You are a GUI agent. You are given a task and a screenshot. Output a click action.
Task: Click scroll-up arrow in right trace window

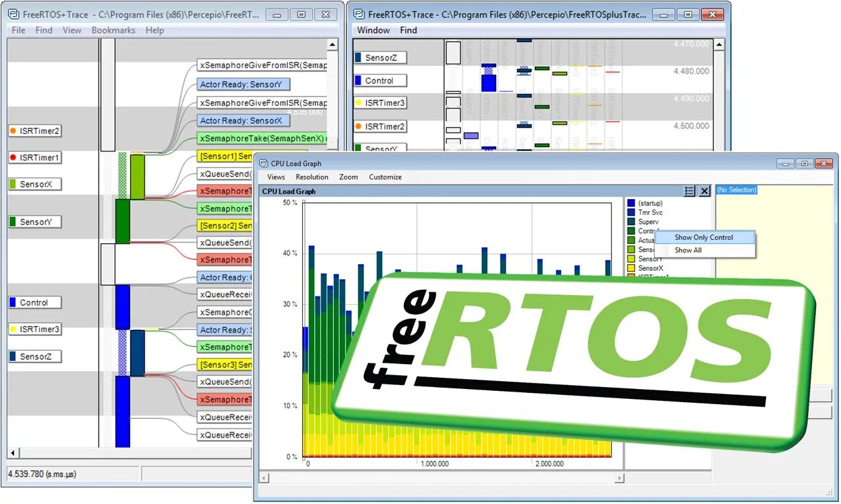click(x=719, y=45)
